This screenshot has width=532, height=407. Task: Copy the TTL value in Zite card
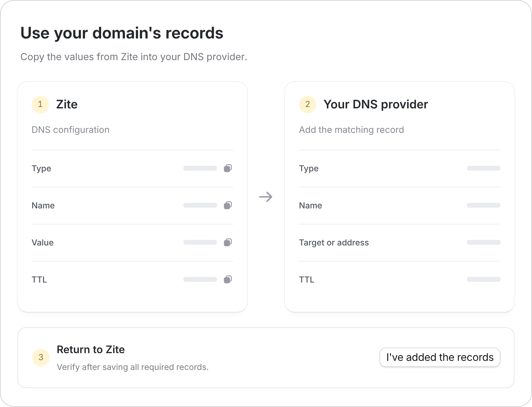[x=228, y=279]
